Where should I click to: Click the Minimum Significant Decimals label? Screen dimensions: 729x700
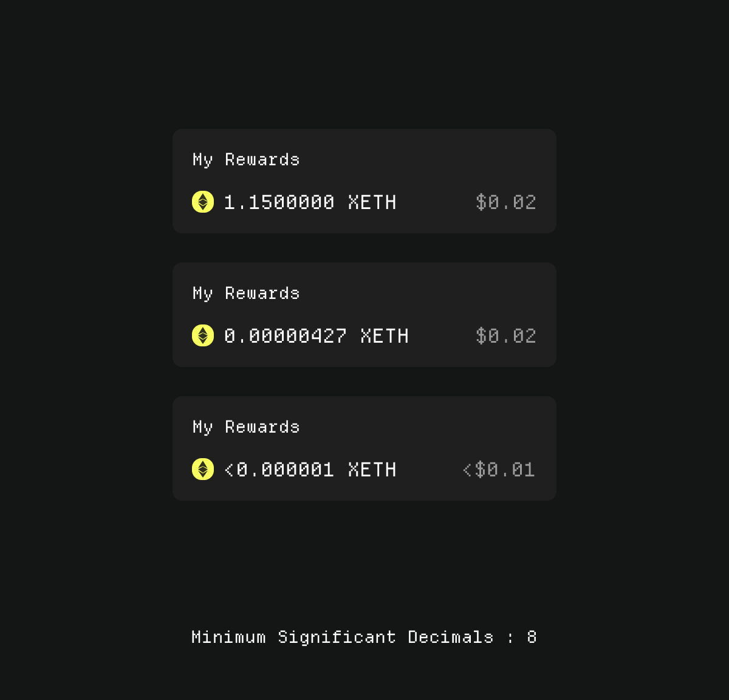pos(342,637)
